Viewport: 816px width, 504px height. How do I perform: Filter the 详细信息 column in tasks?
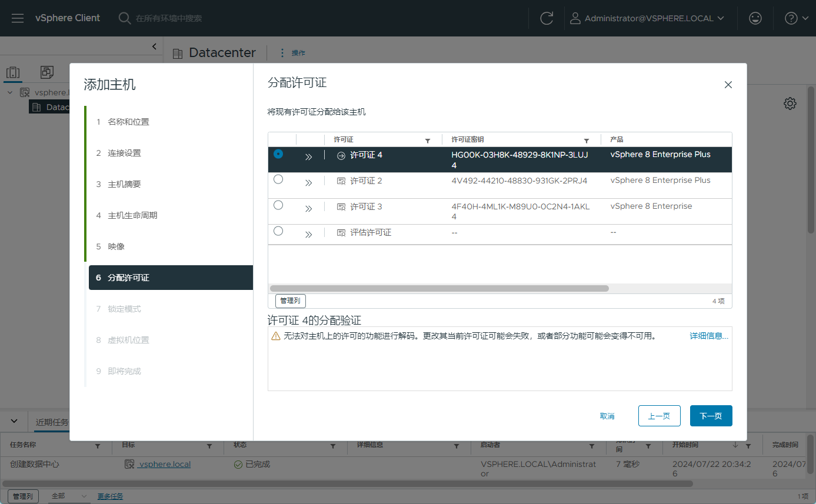click(x=457, y=446)
